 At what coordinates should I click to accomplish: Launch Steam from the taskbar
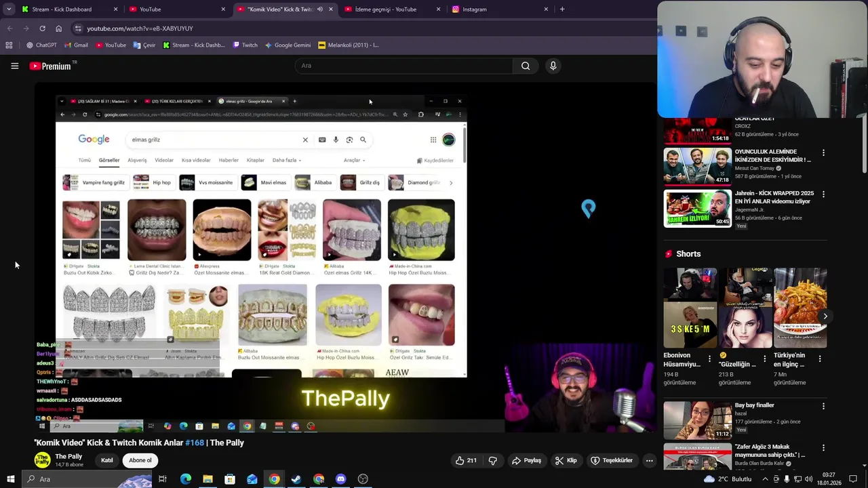[296, 479]
